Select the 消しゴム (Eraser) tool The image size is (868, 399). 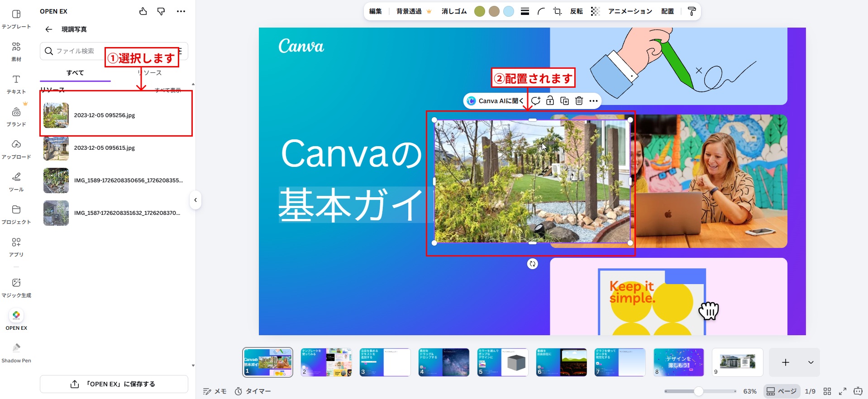tap(454, 11)
